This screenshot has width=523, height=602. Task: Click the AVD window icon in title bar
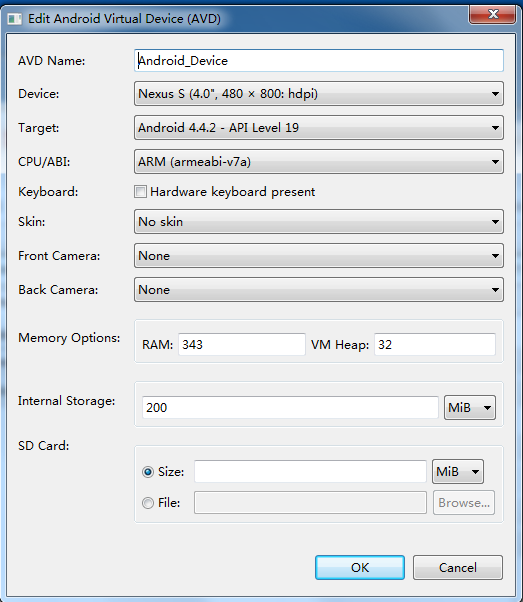[x=15, y=18]
